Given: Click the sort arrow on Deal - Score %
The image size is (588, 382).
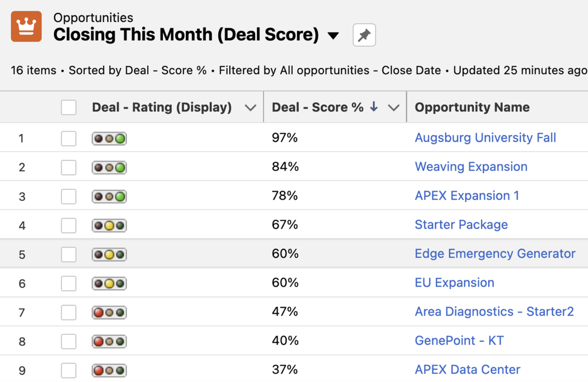Looking at the screenshot, I should click(x=373, y=107).
